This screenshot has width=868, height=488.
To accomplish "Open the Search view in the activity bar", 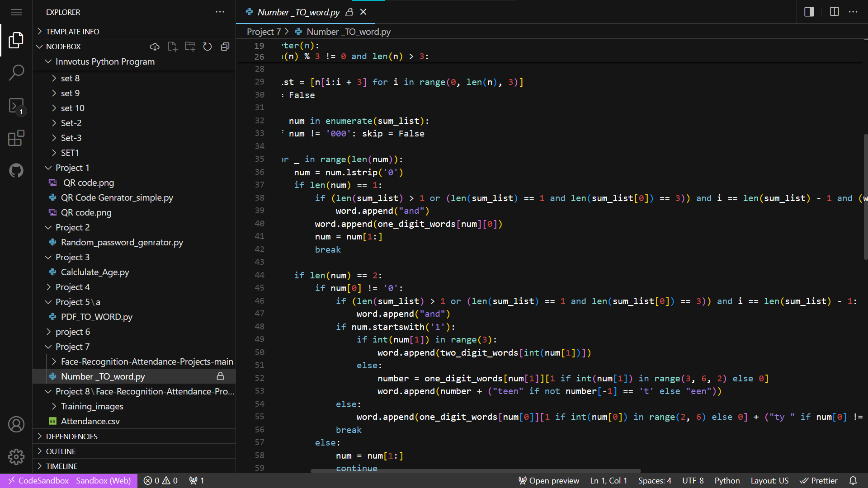I will point(16,72).
